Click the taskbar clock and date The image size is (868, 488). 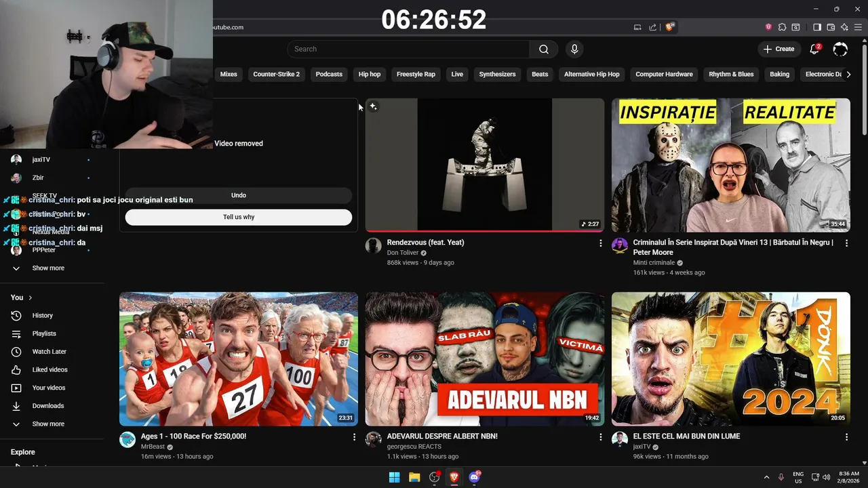[848, 477]
